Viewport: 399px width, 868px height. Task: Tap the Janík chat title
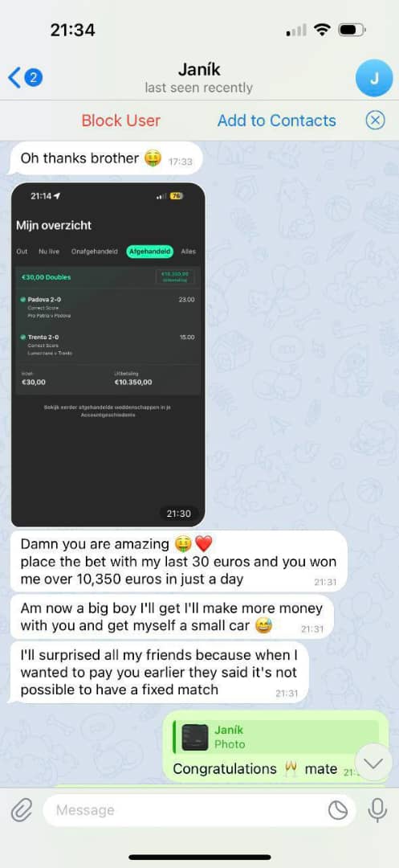[x=199, y=70]
